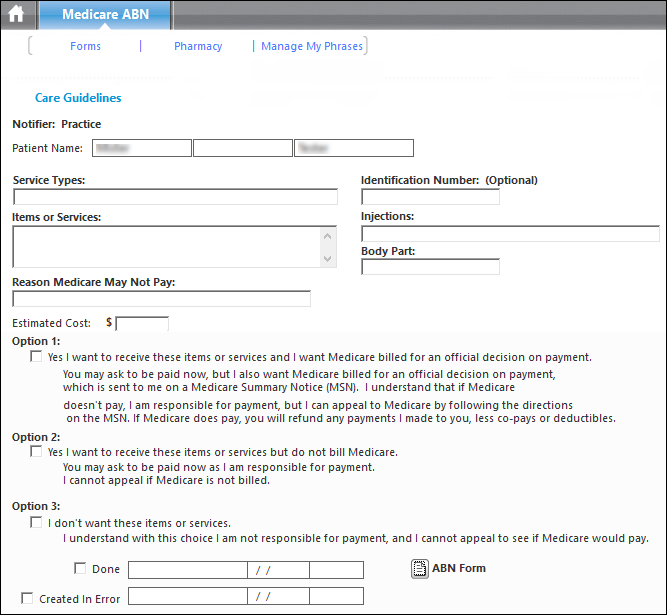The image size is (667, 615).
Task: Click the 'Notifier: Practice' text
Action: tap(57, 124)
